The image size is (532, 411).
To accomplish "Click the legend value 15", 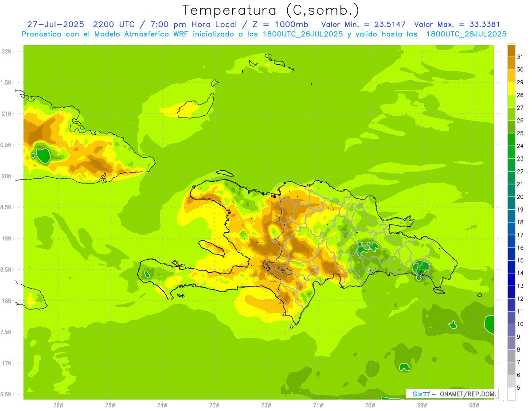I will click(520, 260).
